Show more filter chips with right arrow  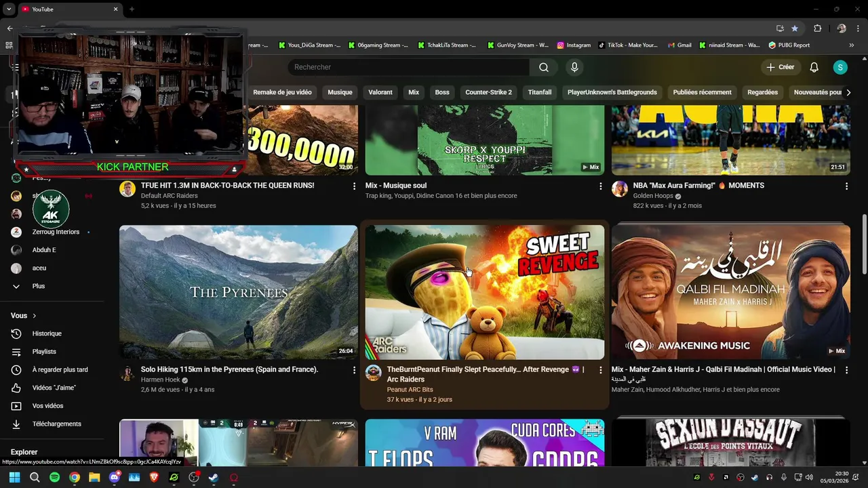(x=848, y=92)
